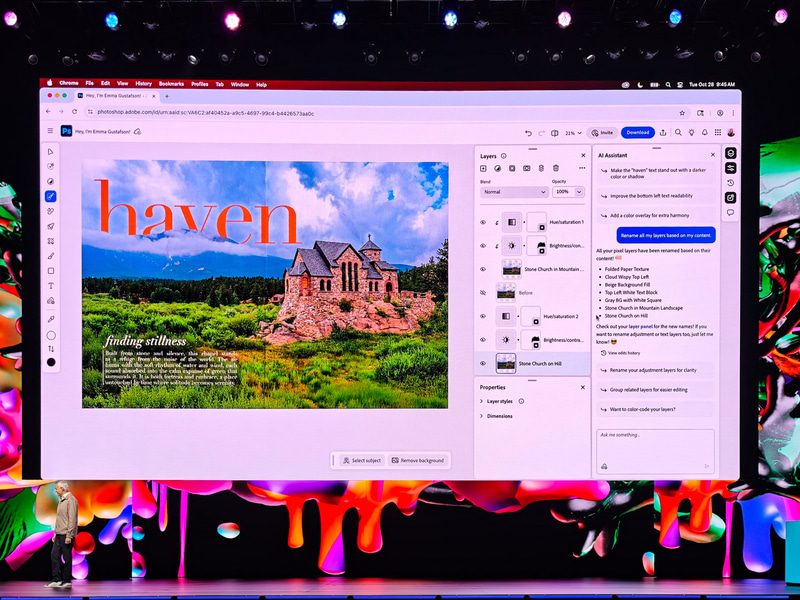Toggle visibility of the Hue/saturation 1 layer
The image size is (800, 600).
483,222
